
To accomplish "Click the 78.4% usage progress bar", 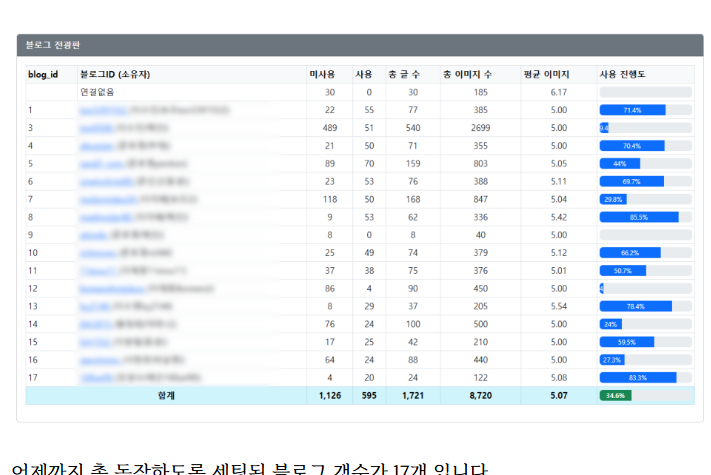I will click(x=646, y=307).
